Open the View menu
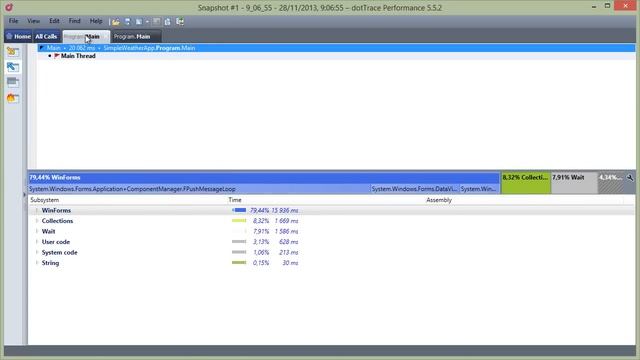The height and width of the screenshot is (360, 640). pyautogui.click(x=33, y=21)
